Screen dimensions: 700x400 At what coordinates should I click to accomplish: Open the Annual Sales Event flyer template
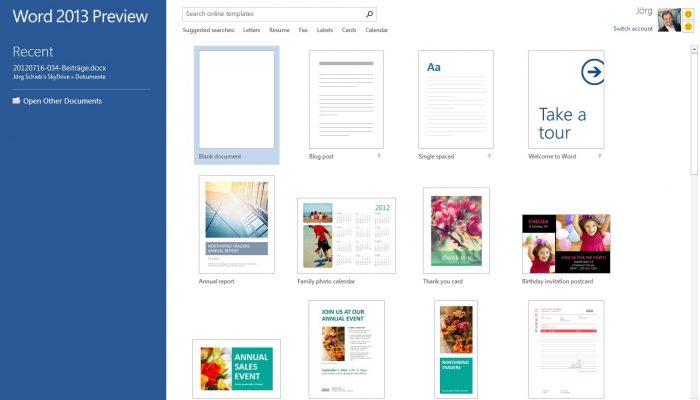point(237,369)
